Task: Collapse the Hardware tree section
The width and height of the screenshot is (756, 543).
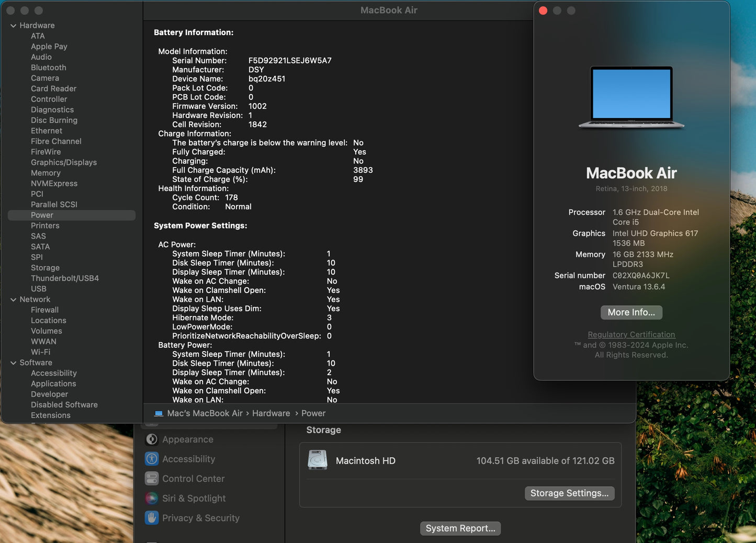Action: pos(13,26)
